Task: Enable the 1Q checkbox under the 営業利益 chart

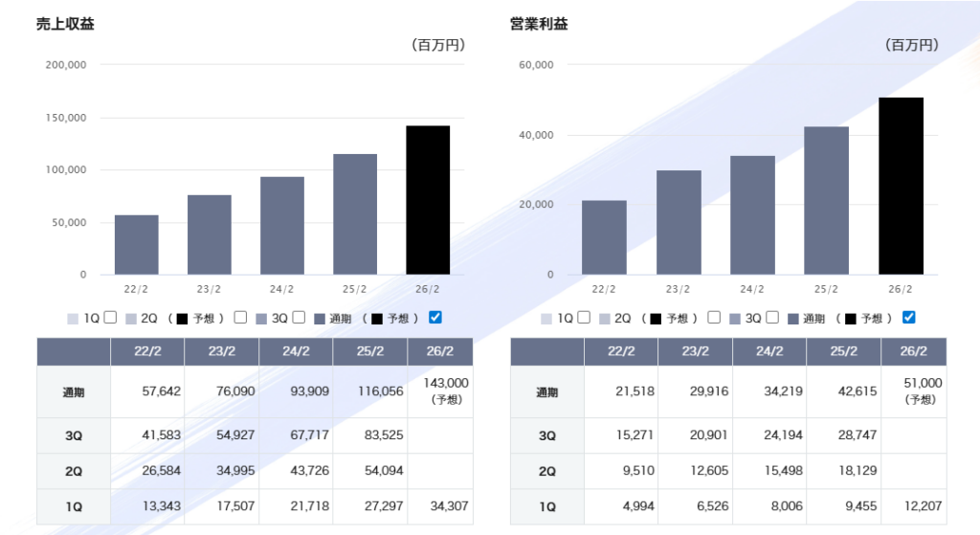Action: 584,318
